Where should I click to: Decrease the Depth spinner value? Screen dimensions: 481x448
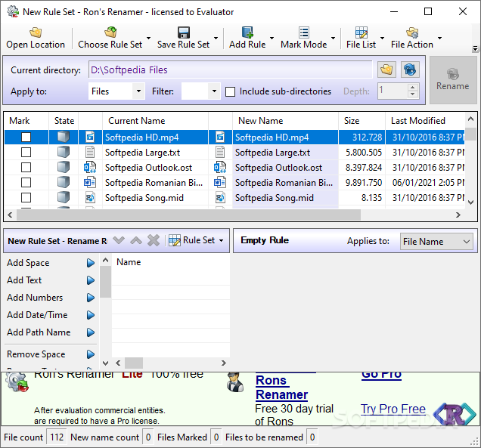(413, 94)
